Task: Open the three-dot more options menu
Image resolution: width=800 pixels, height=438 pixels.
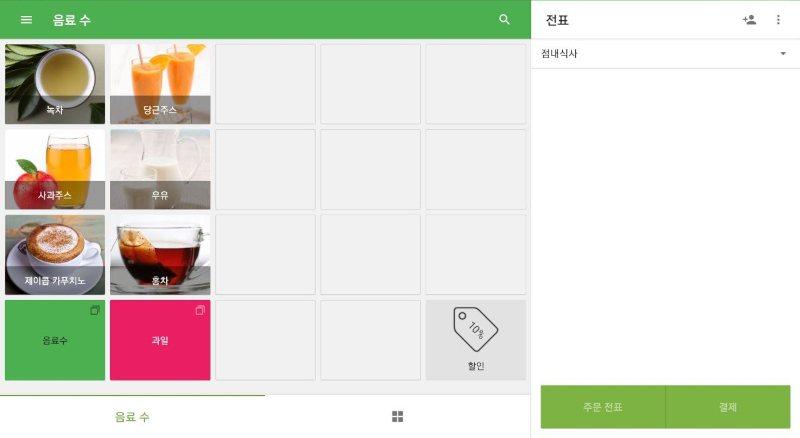Action: pyautogui.click(x=778, y=19)
